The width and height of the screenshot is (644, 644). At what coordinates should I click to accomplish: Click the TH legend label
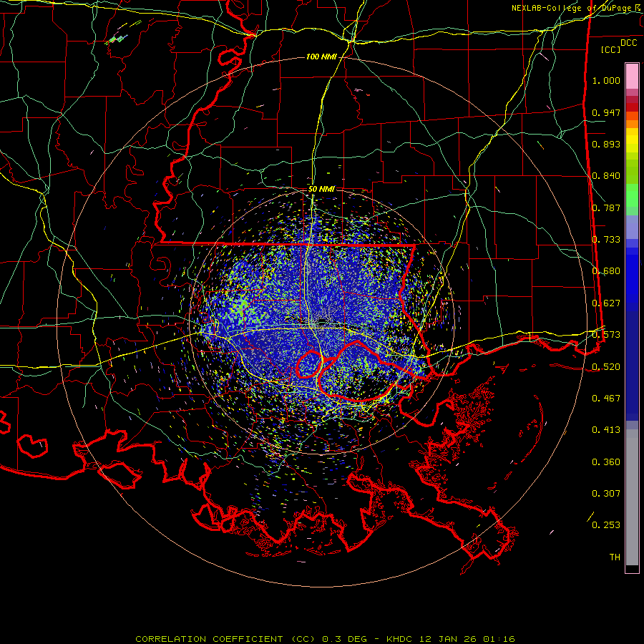[615, 557]
